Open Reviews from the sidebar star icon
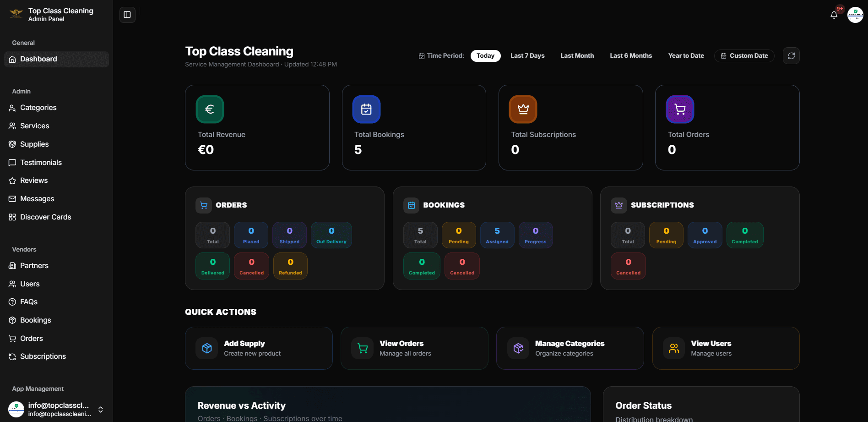868x422 pixels. click(12, 180)
